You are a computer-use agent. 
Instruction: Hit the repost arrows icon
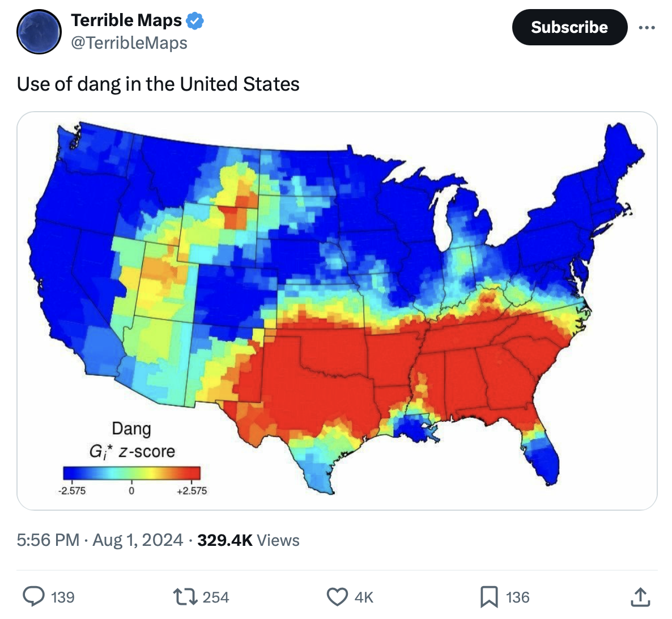(x=185, y=596)
